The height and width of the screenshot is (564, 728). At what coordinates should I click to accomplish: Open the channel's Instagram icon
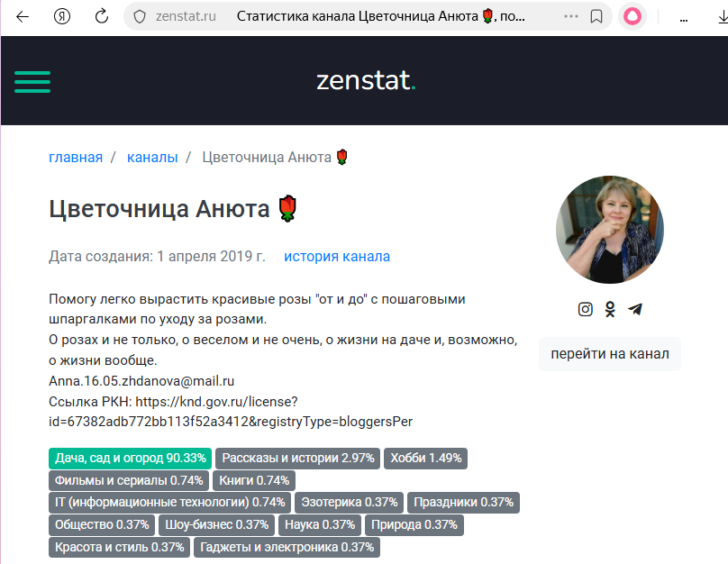[585, 309]
